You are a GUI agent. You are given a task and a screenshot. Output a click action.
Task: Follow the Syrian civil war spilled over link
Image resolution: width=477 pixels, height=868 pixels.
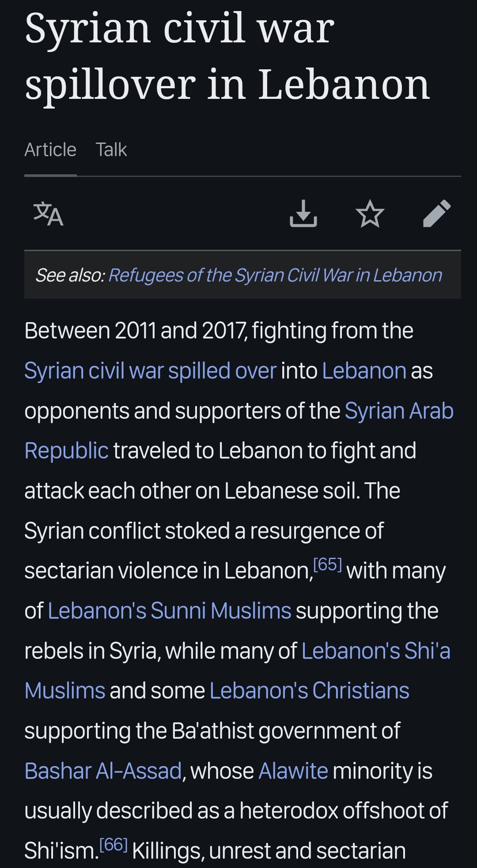tap(151, 371)
